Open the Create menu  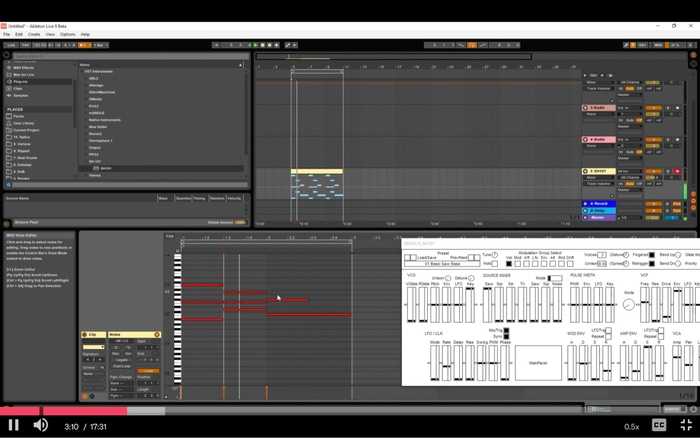coord(34,34)
